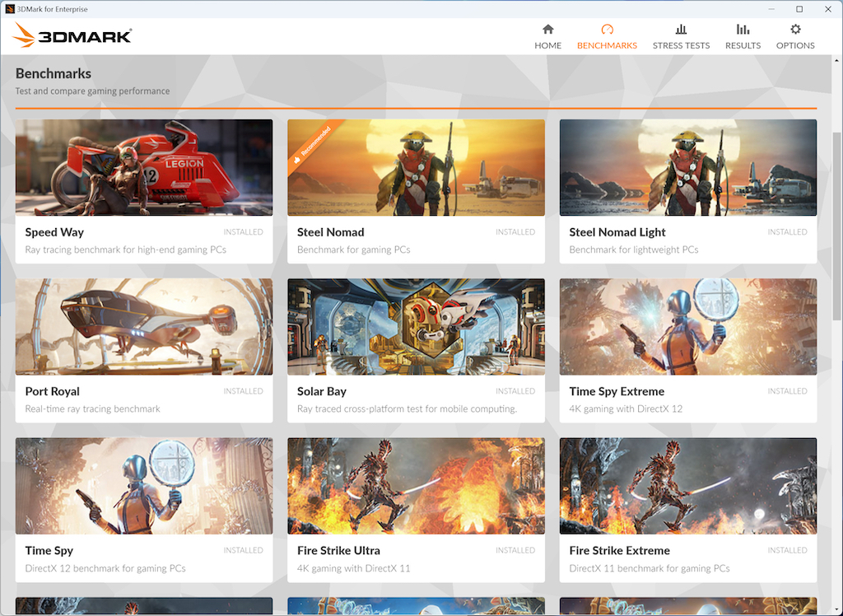This screenshot has height=616, width=843.
Task: Click the 3DMark logo
Action: [72, 35]
